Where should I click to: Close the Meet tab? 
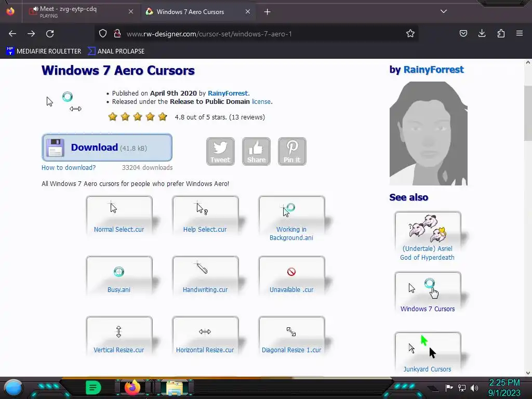click(131, 11)
